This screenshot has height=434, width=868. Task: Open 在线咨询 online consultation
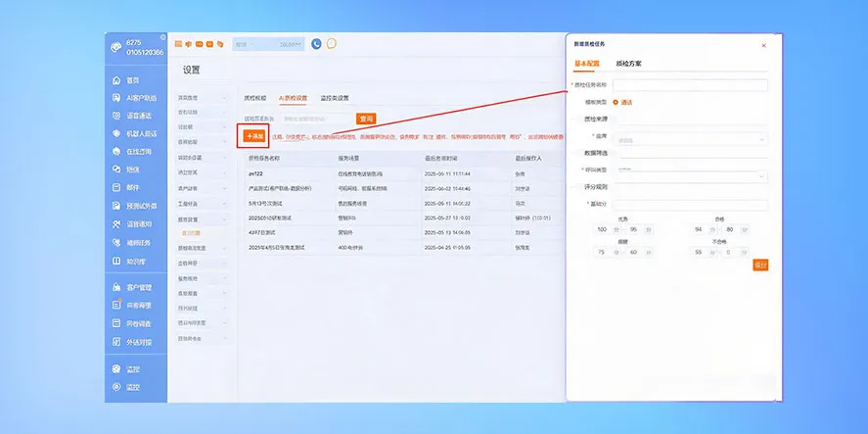(x=132, y=151)
